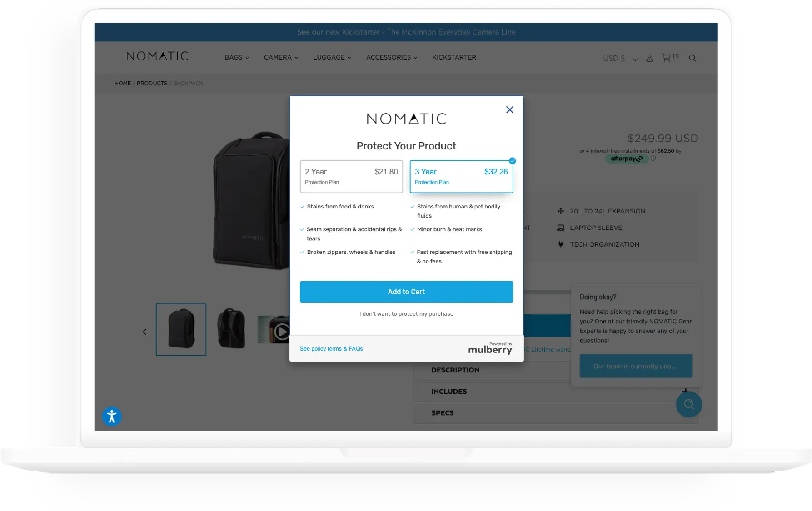
Task: Click 'Our team is currently una...' chat button
Action: coord(636,366)
